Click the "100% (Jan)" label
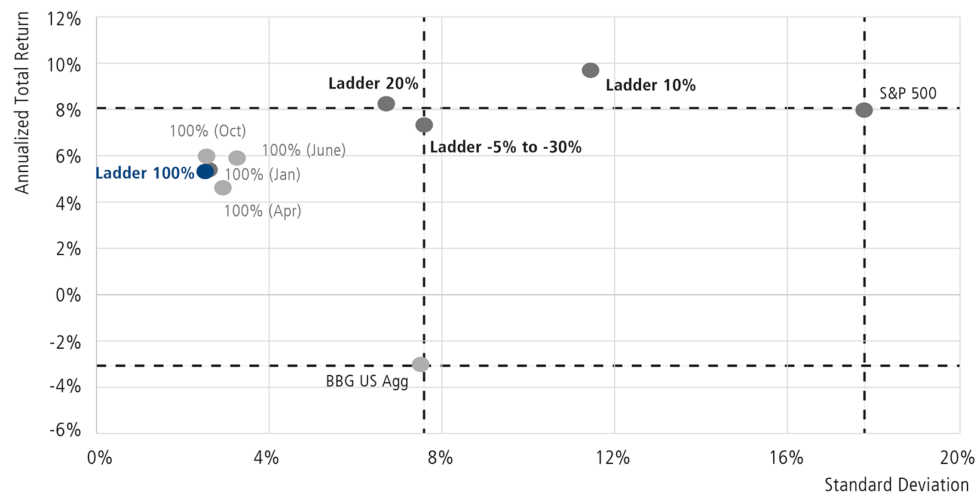This screenshot has width=980, height=498. (263, 175)
